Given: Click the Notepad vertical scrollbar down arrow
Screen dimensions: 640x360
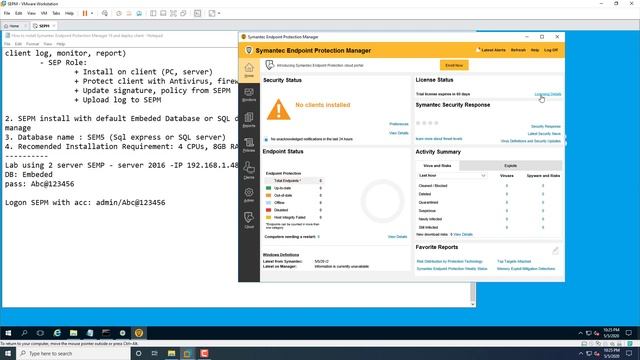Looking at the screenshot, I should [x=473, y=304].
